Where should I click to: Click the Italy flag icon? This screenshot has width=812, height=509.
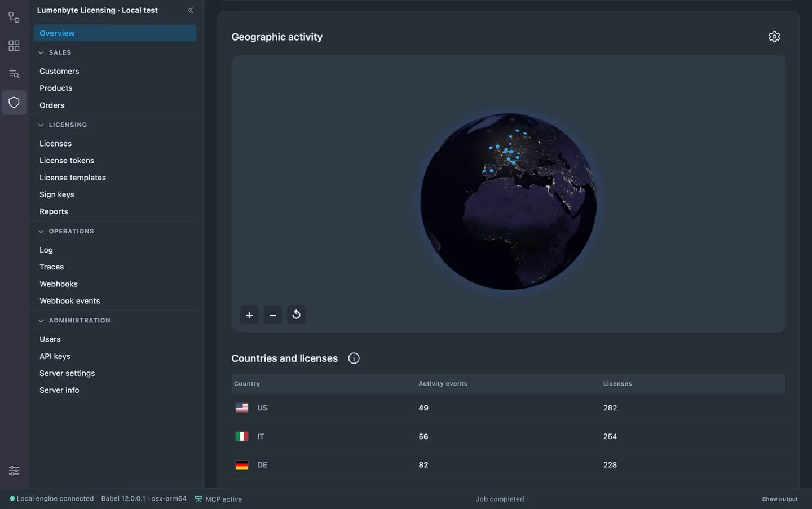pyautogui.click(x=242, y=436)
